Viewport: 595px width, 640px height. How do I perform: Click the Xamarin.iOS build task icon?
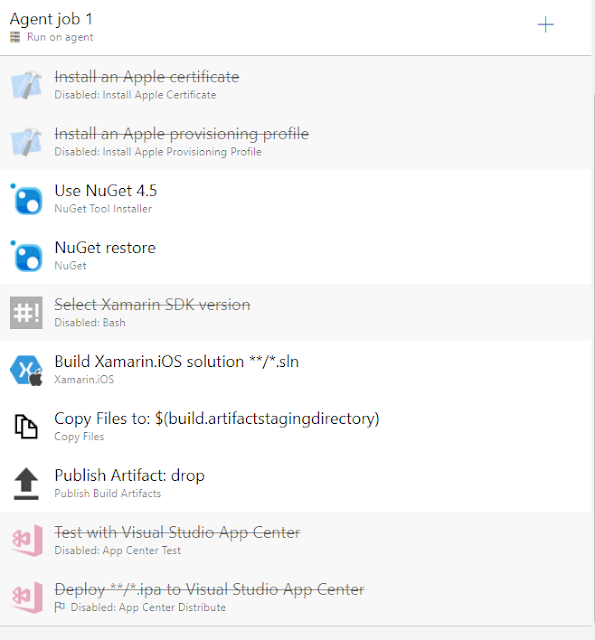pyautogui.click(x=26, y=370)
